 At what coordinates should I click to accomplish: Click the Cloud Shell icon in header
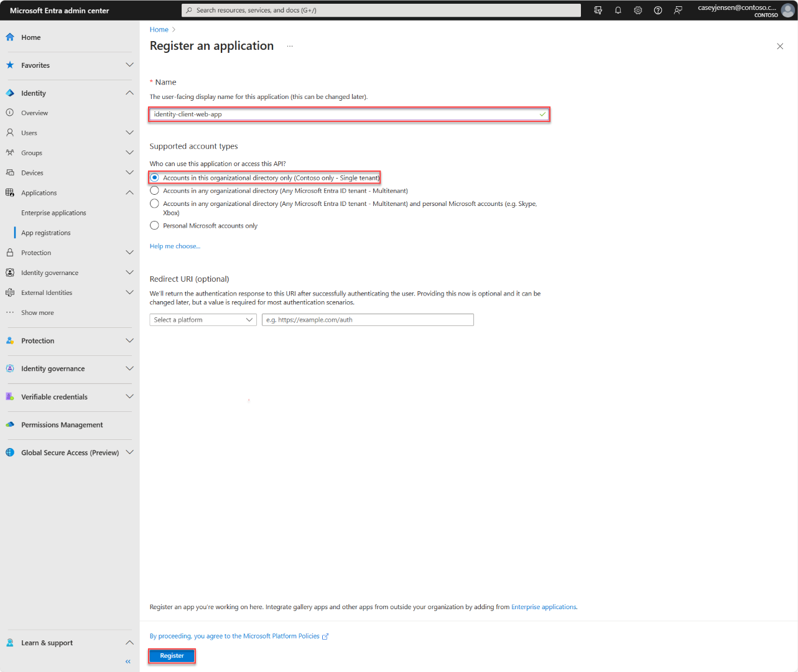598,11
